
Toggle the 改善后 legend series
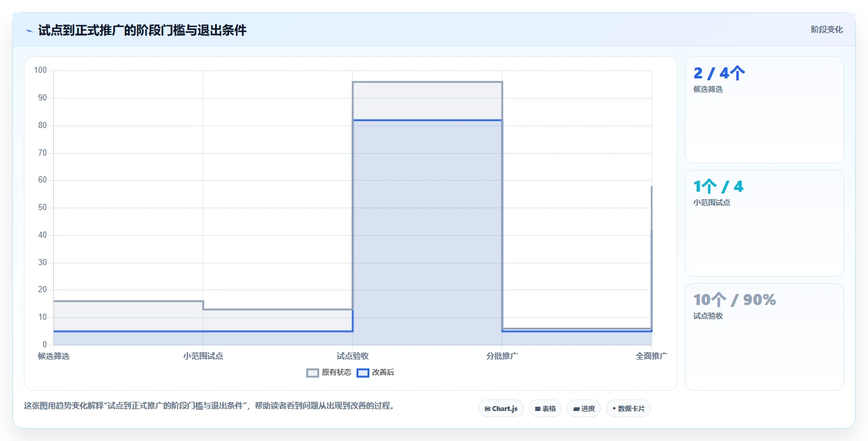376,372
